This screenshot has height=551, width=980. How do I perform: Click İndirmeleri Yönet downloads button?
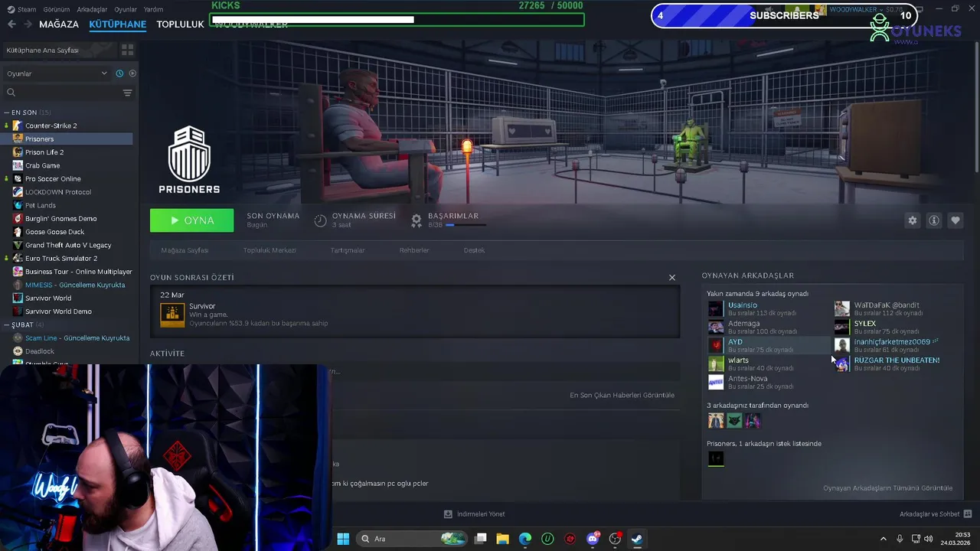tap(475, 514)
